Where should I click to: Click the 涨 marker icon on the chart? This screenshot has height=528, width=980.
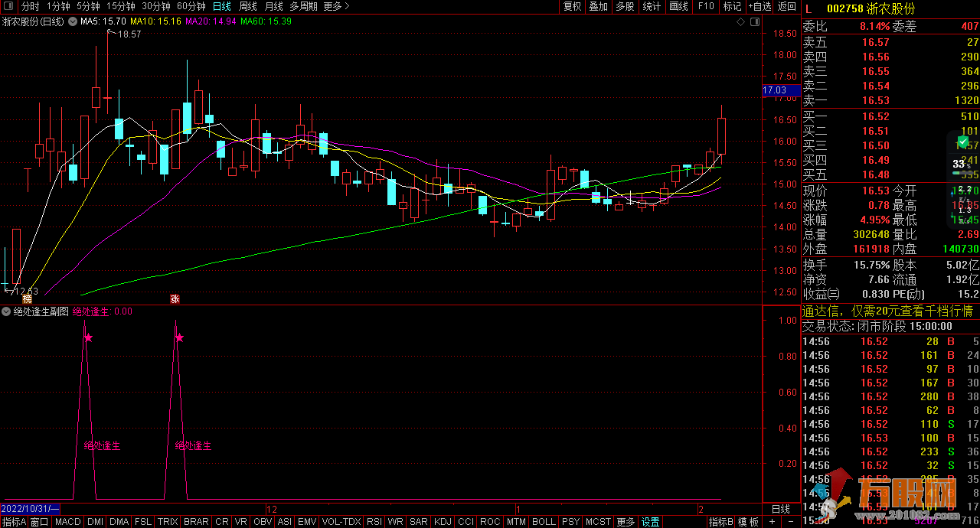point(175,299)
